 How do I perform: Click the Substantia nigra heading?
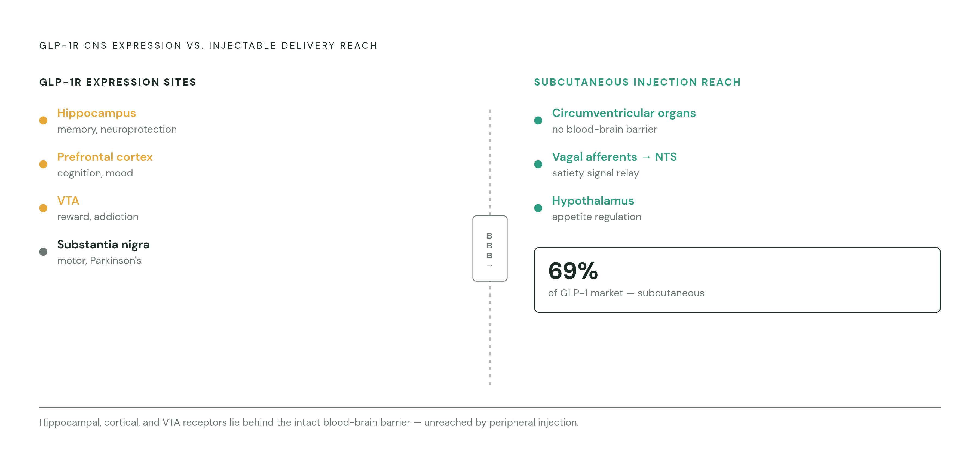point(103,244)
